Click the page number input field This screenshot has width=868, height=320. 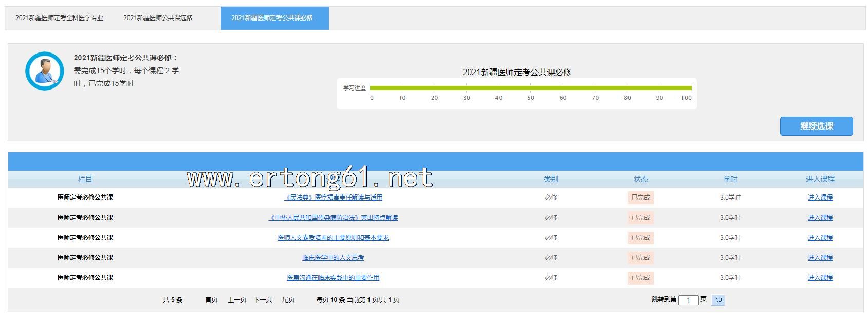click(x=688, y=300)
